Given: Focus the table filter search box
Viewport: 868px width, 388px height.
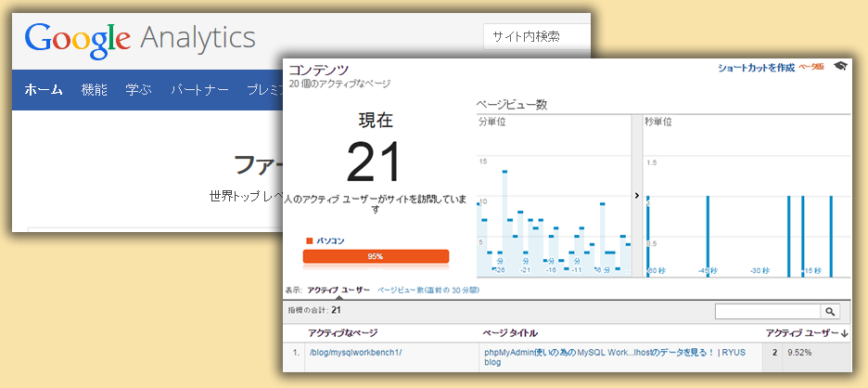Looking at the screenshot, I should point(767,312).
